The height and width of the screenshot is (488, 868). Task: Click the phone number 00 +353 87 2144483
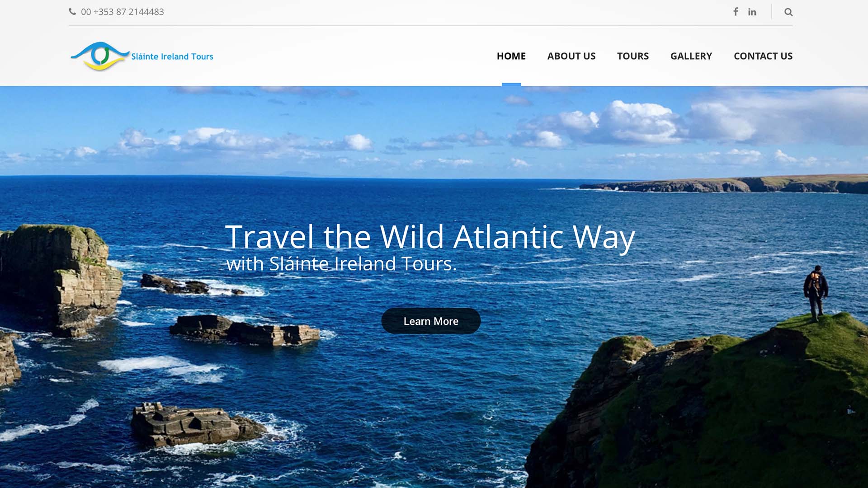tap(123, 12)
